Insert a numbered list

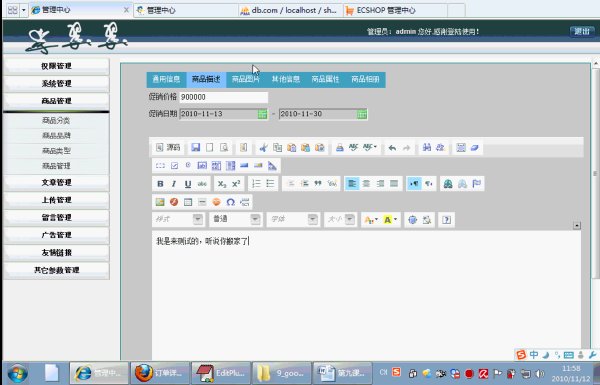256,184
